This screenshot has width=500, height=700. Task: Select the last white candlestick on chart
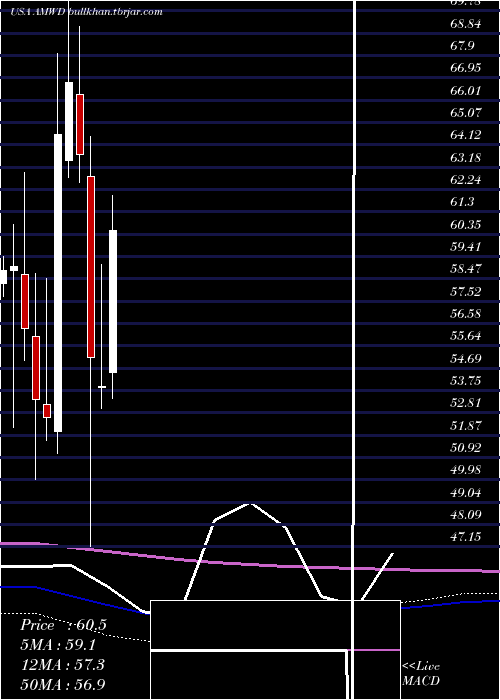coord(113,301)
